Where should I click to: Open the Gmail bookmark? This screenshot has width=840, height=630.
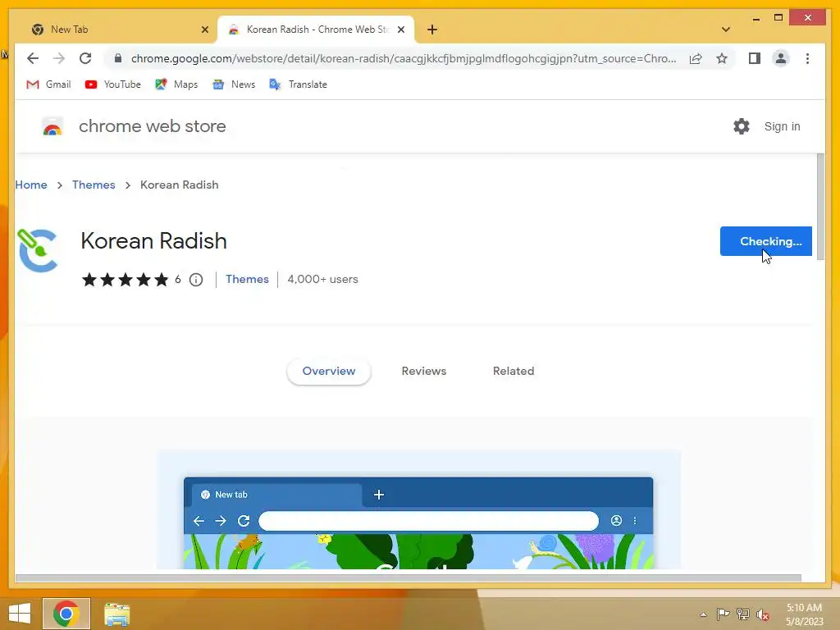[x=48, y=84]
